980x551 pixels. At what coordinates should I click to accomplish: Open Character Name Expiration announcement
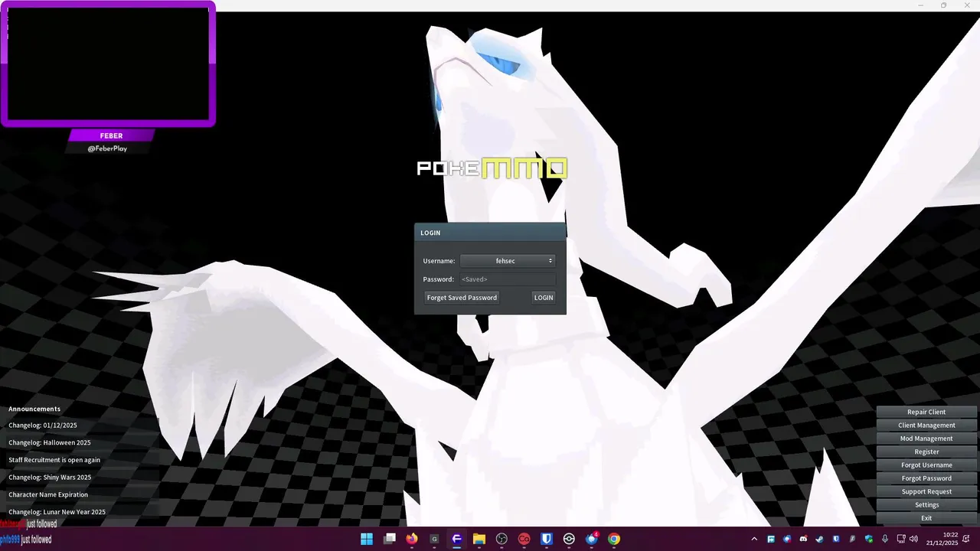point(48,495)
